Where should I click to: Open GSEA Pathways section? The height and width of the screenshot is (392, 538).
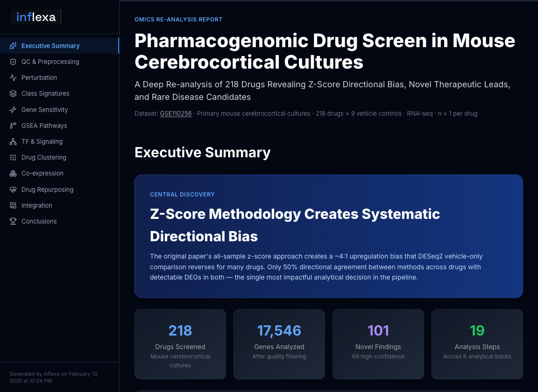[59, 126]
